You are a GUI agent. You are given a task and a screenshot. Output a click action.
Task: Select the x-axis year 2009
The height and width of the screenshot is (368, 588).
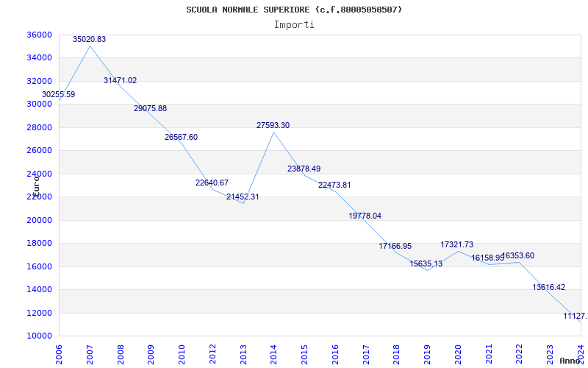[151, 355]
